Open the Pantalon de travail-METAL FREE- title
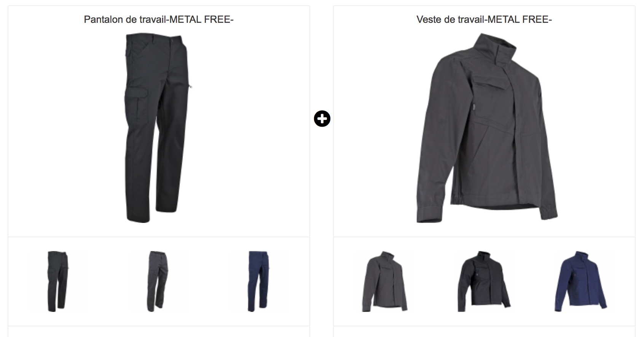The height and width of the screenshot is (337, 644). click(x=159, y=19)
